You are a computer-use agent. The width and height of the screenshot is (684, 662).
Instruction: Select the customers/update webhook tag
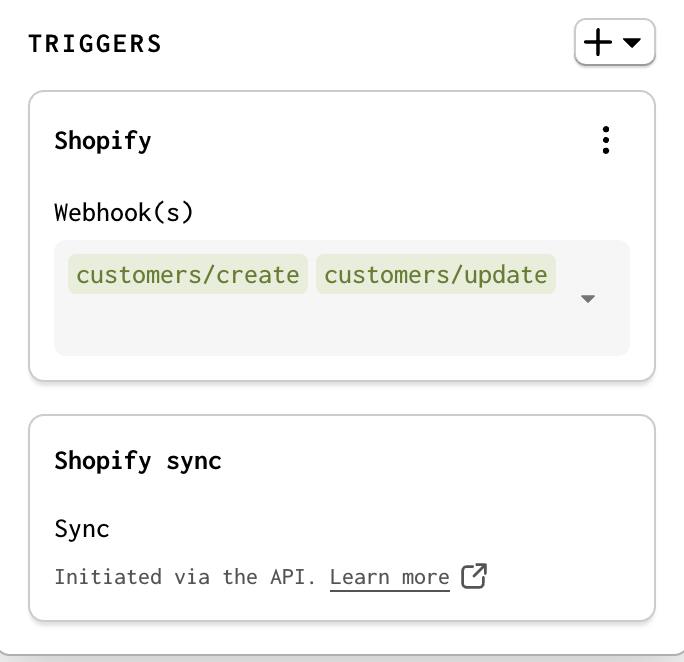click(x=435, y=274)
